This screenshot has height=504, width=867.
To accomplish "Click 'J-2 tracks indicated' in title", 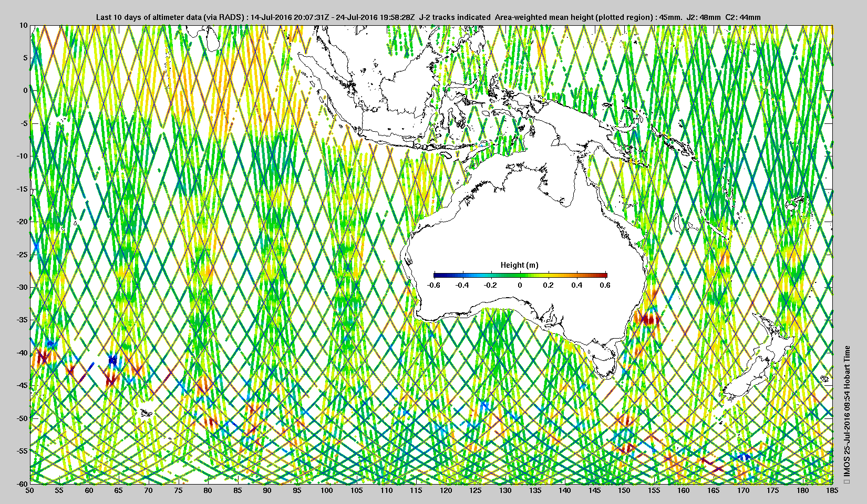I will [x=455, y=17].
